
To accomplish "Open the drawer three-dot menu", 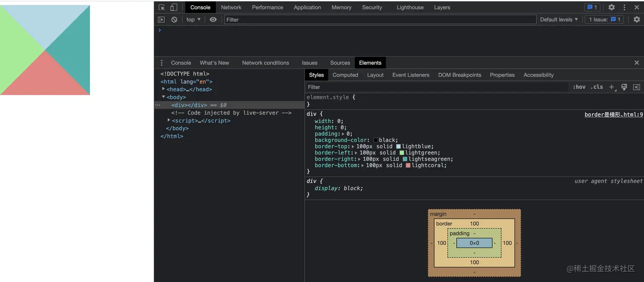I will pyautogui.click(x=161, y=63).
